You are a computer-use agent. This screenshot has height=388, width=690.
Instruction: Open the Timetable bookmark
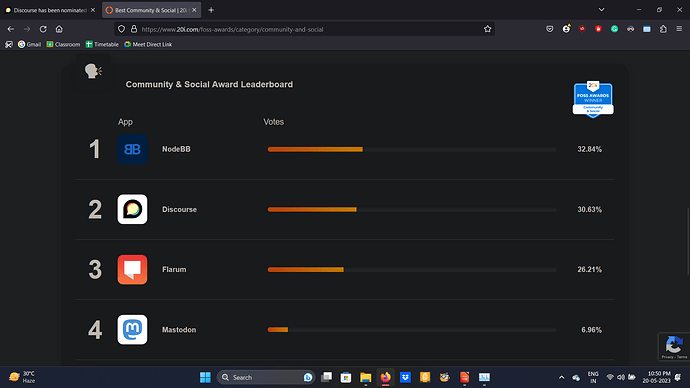[x=102, y=44]
